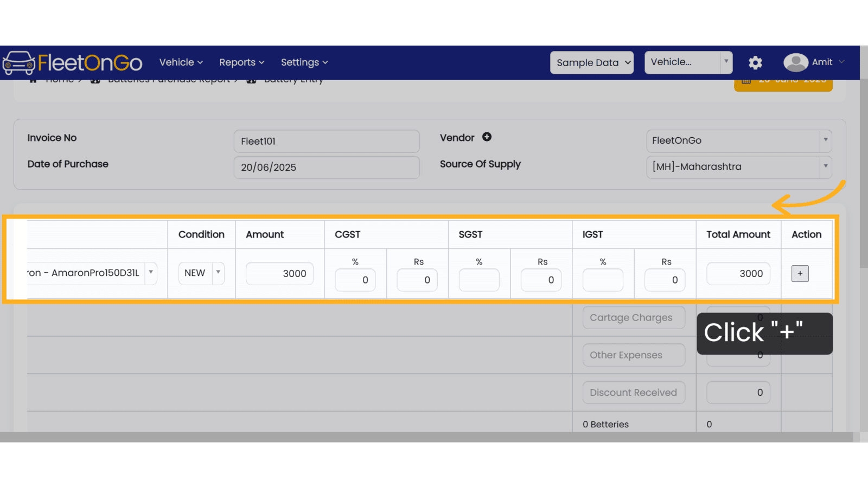Screen dimensions: 868x488
Task: Click the IGST percent field
Action: click(603, 280)
